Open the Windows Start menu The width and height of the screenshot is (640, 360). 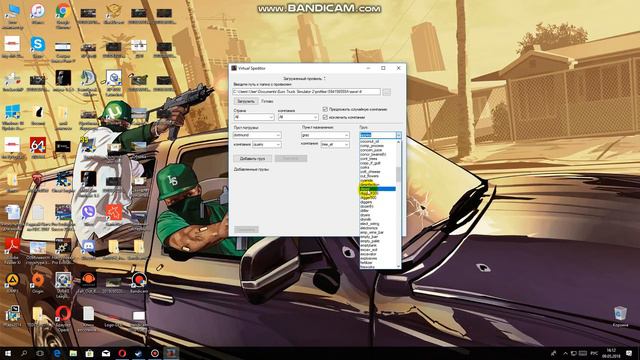[x=8, y=353]
